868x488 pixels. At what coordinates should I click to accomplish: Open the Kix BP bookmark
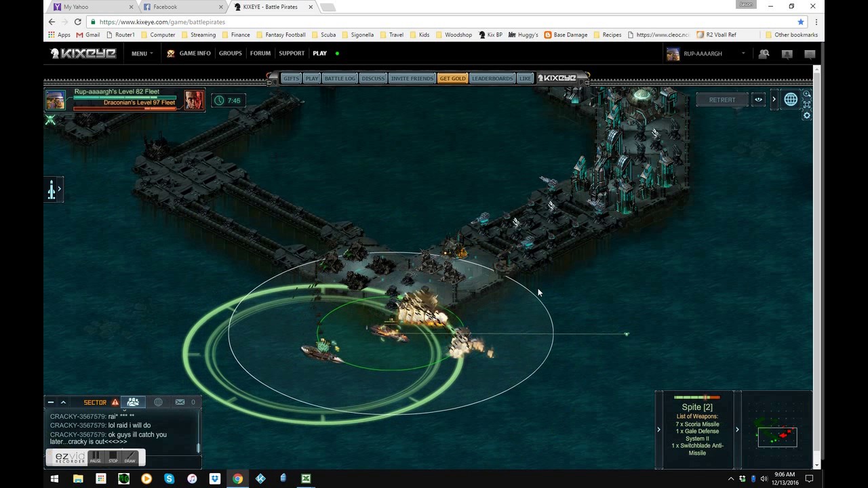[x=490, y=35]
